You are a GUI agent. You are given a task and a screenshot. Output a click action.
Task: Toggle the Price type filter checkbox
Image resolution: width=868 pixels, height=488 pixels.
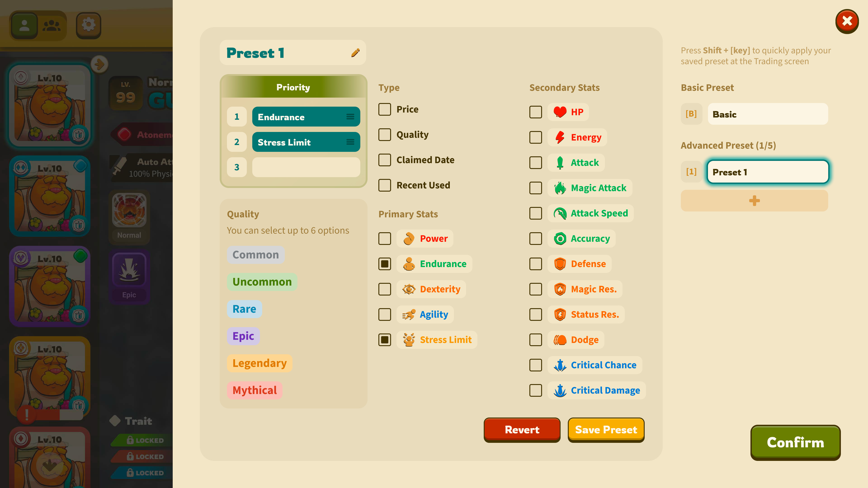384,109
